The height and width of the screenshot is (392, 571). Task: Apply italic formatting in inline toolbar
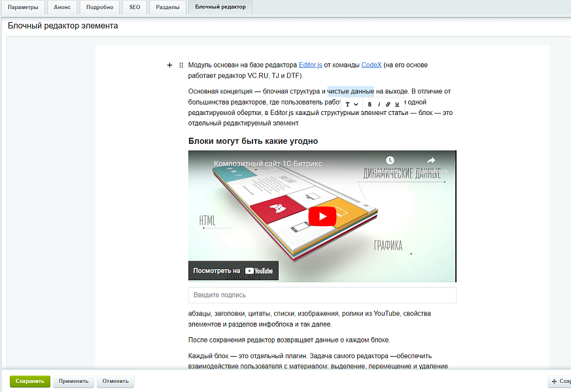[x=379, y=105]
